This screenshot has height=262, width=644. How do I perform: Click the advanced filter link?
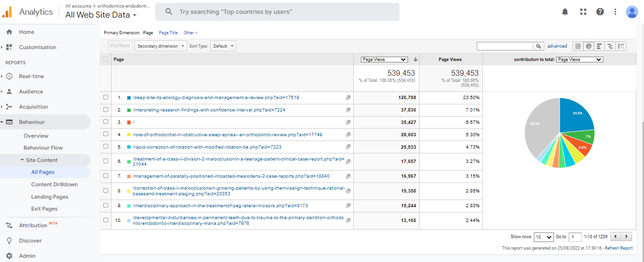[x=557, y=46]
